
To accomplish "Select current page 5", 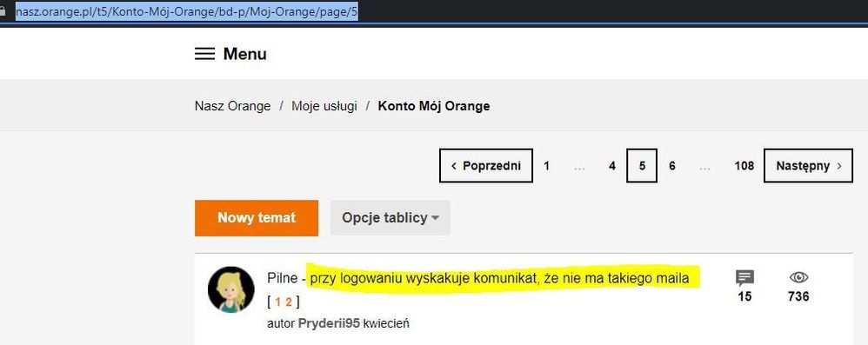I will click(642, 165).
